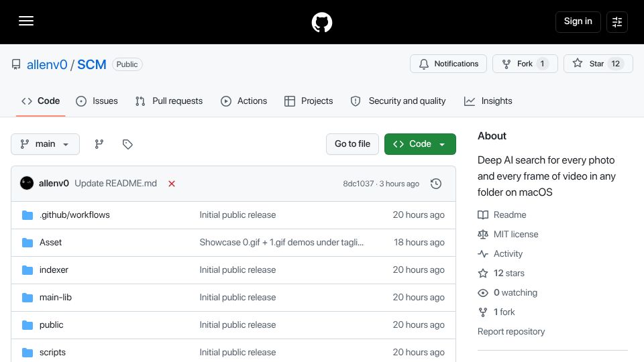Click the fork icon beside 1 fork

point(483,312)
